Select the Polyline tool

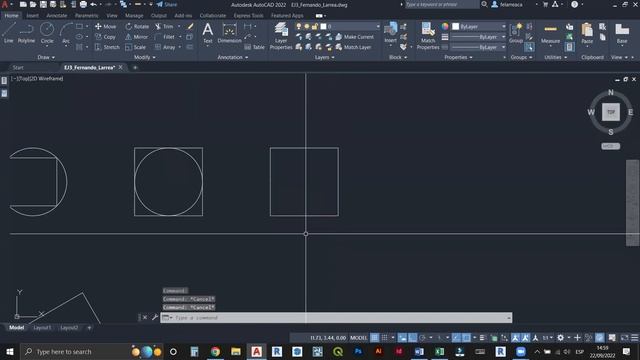pyautogui.click(x=26, y=33)
